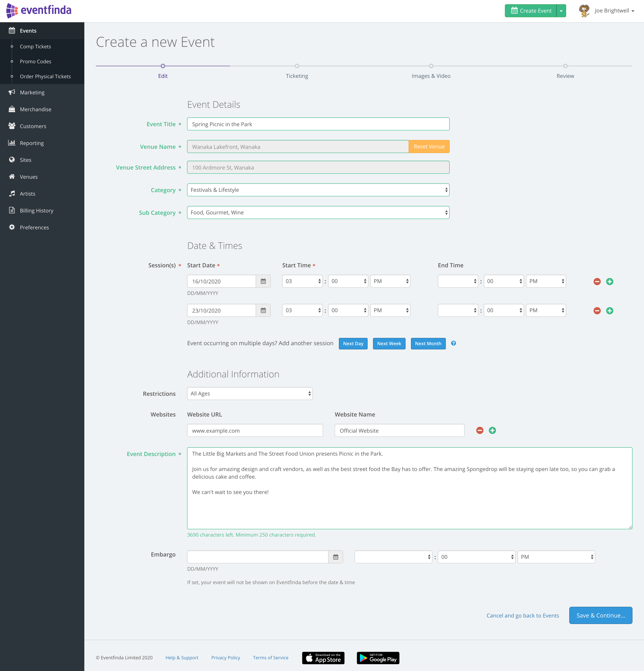Open the Restrictions All Ages dropdown
The width and height of the screenshot is (644, 671).
coord(250,394)
